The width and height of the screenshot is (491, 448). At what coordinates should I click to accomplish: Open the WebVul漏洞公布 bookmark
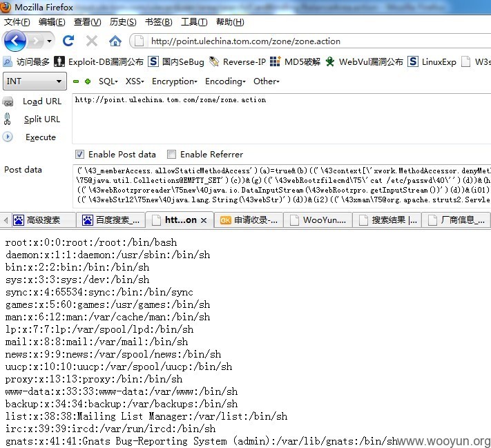coord(364,61)
